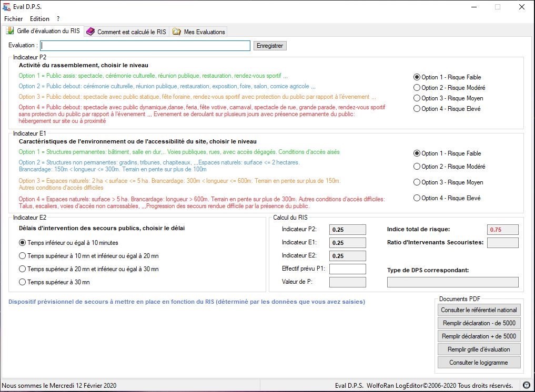Open Remplir déclaration - de 5000
This screenshot has height=392, width=535.
pyautogui.click(x=479, y=323)
